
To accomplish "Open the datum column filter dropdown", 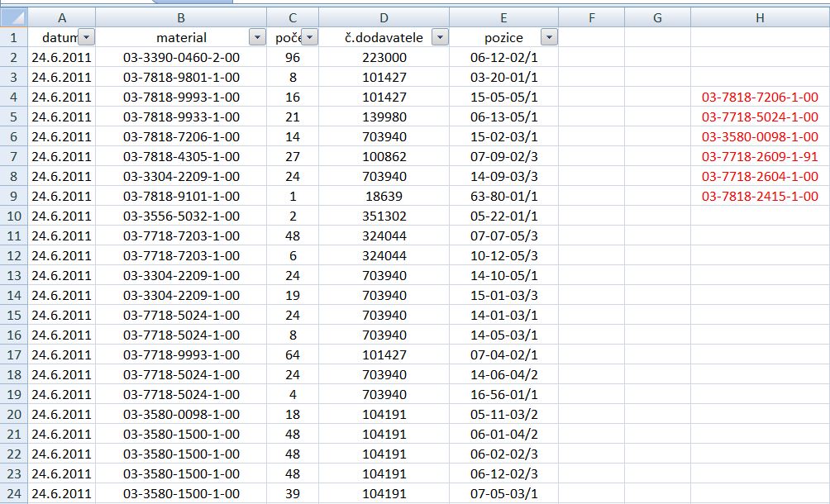I will (87, 37).
